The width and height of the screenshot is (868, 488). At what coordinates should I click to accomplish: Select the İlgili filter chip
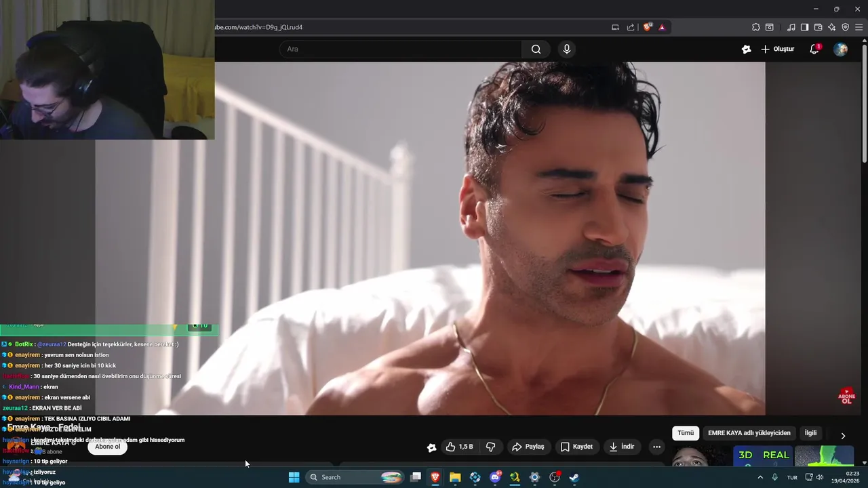[810, 433]
